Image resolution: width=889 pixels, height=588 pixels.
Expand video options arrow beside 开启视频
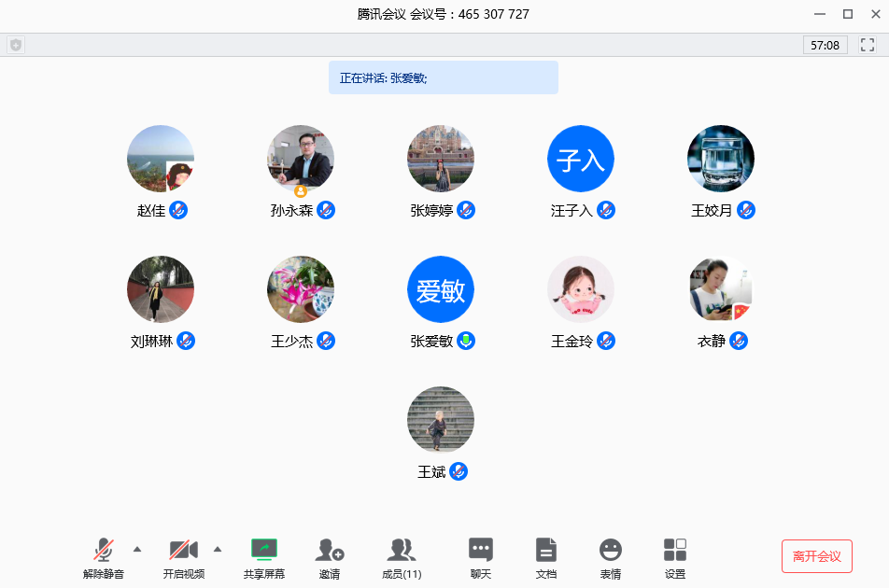(x=218, y=548)
